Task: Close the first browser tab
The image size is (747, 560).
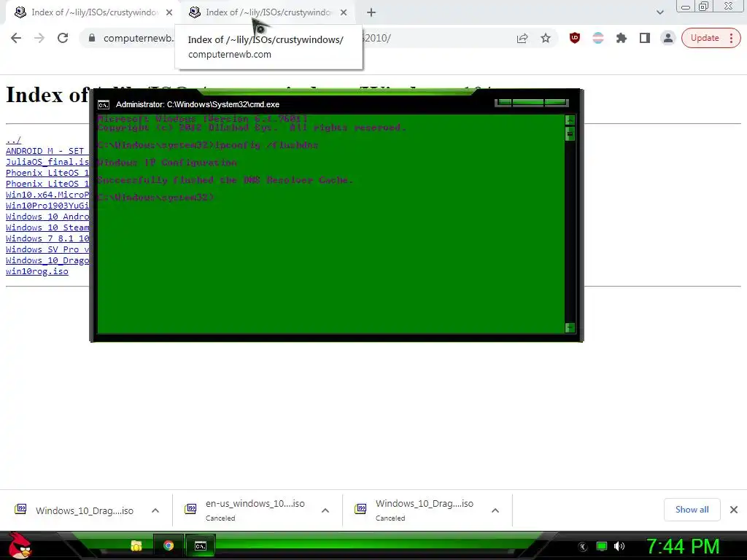Action: (x=169, y=13)
